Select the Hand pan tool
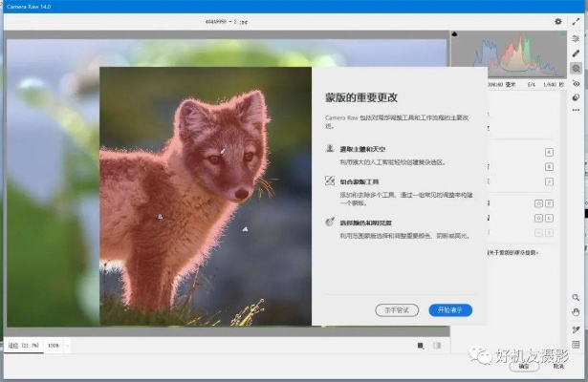588x382 pixels. point(576,312)
